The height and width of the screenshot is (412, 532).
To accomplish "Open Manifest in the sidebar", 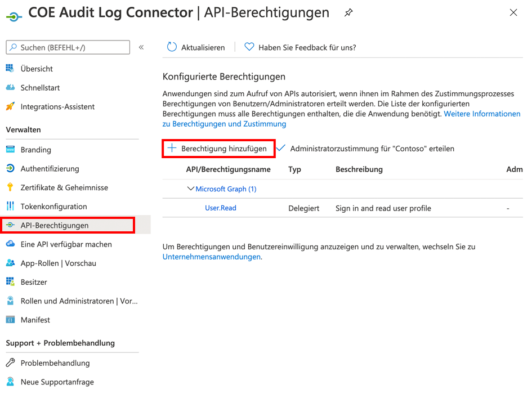I will (35, 320).
